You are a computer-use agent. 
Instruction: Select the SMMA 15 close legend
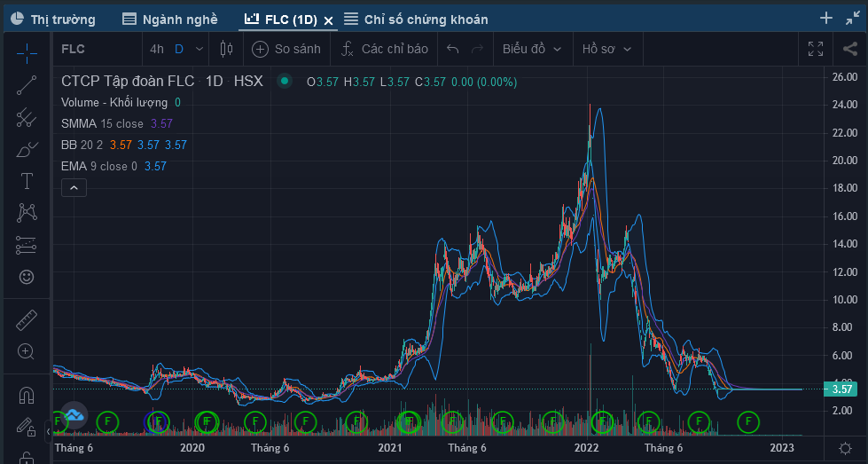pos(103,123)
